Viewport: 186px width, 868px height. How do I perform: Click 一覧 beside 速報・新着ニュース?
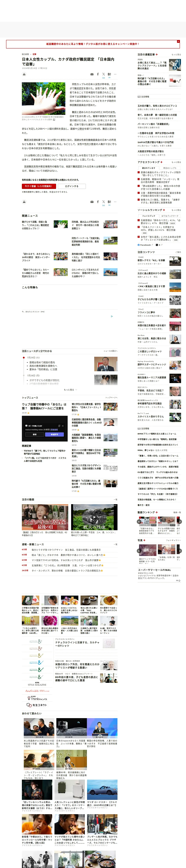[115, 544]
